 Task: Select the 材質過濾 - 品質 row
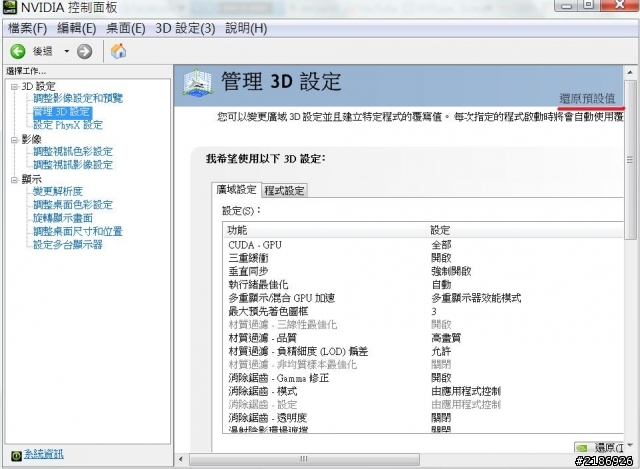[423, 338]
